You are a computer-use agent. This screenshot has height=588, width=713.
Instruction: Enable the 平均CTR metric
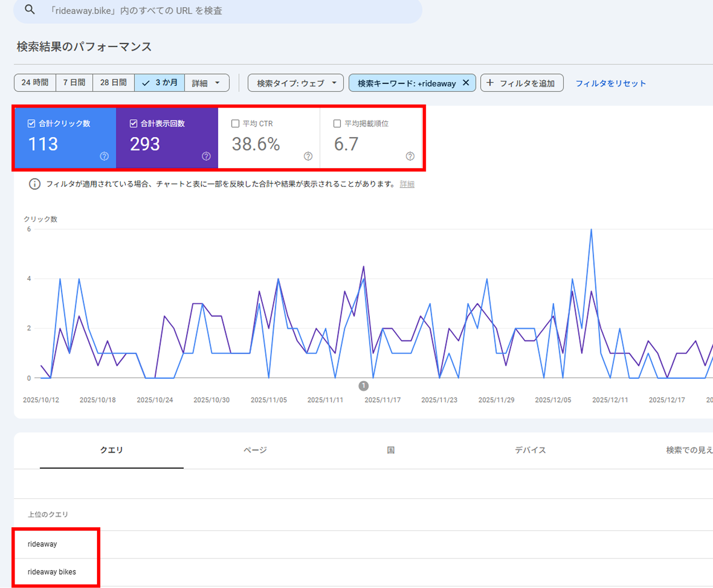235,123
